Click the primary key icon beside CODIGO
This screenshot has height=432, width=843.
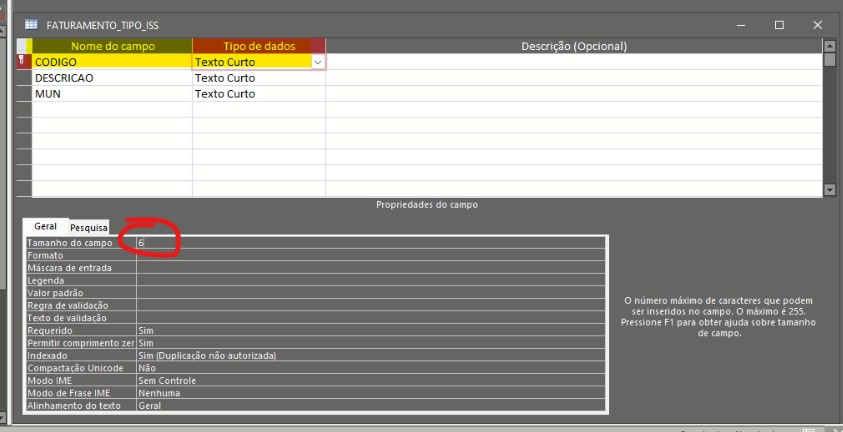23,61
